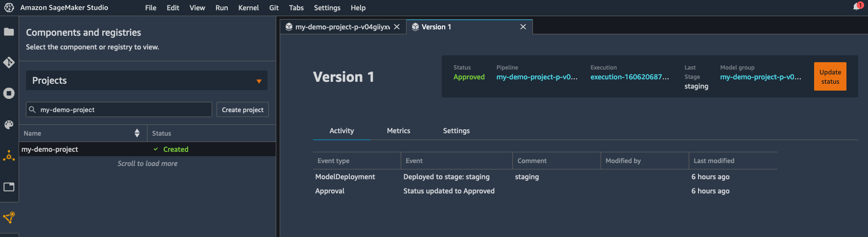Viewport: 868px width, 237px height.
Task: Click the notification bell icon
Action: [857, 7]
